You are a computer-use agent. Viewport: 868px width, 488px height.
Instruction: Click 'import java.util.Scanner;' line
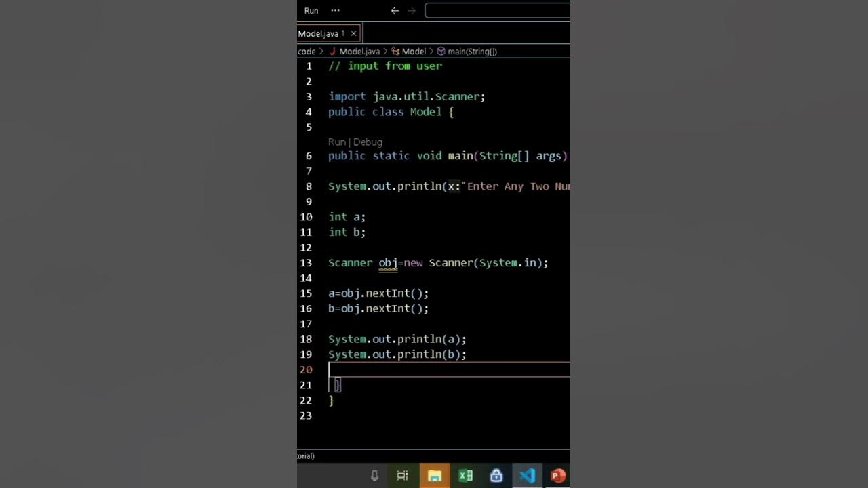407,96
